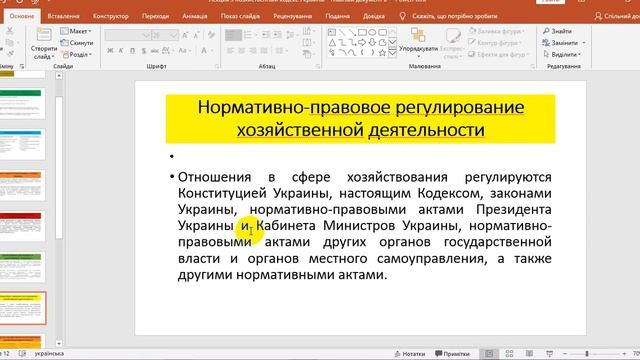
Task: Open the Анімація ribbon tab
Action: coord(195,16)
